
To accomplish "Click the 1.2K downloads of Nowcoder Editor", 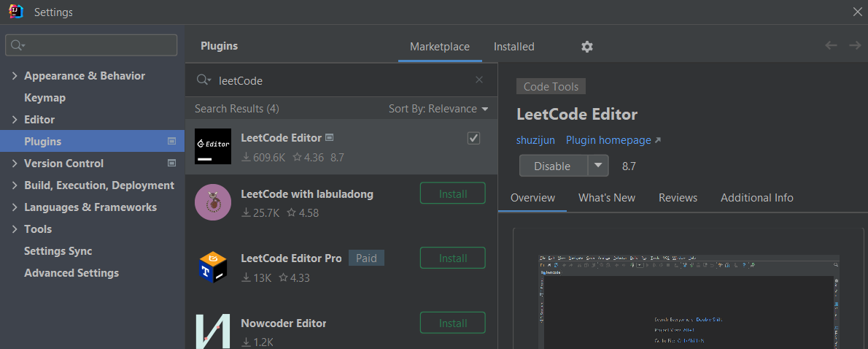I will [x=258, y=342].
